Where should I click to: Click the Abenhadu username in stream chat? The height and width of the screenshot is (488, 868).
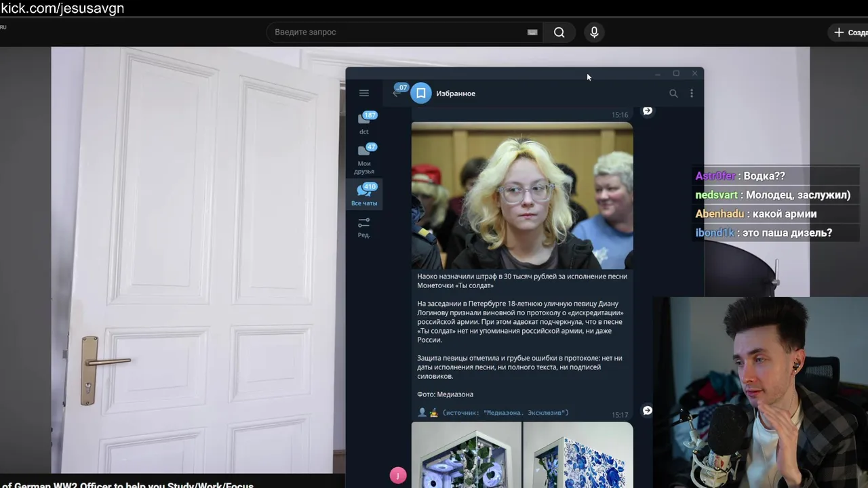(719, 214)
